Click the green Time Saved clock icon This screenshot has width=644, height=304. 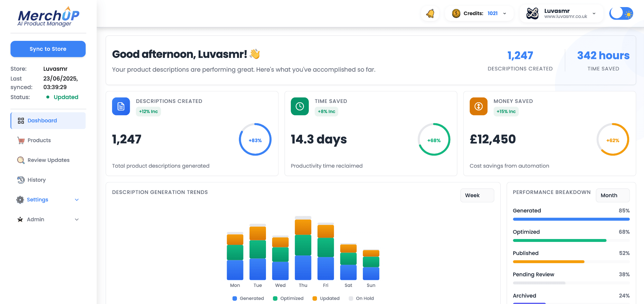(299, 106)
